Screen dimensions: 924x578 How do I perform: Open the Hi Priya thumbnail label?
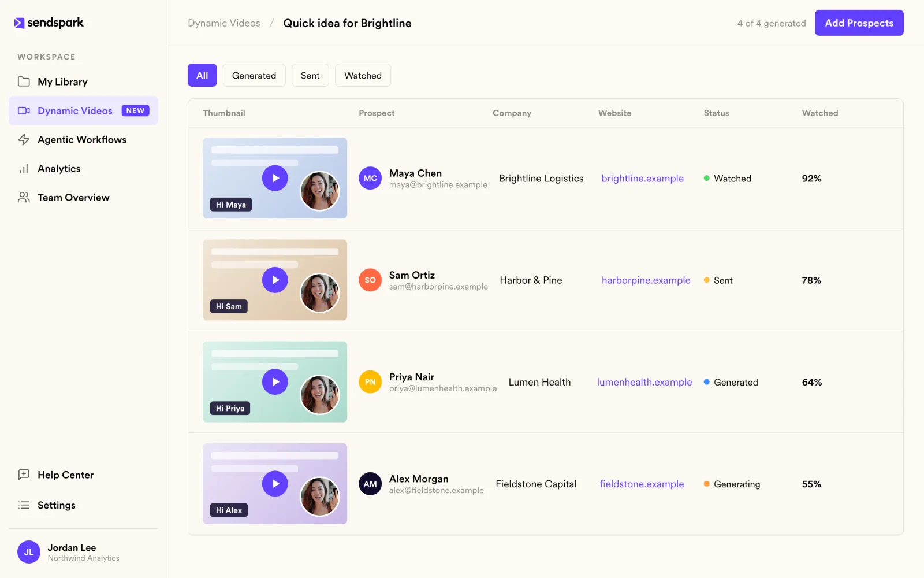pyautogui.click(x=230, y=408)
